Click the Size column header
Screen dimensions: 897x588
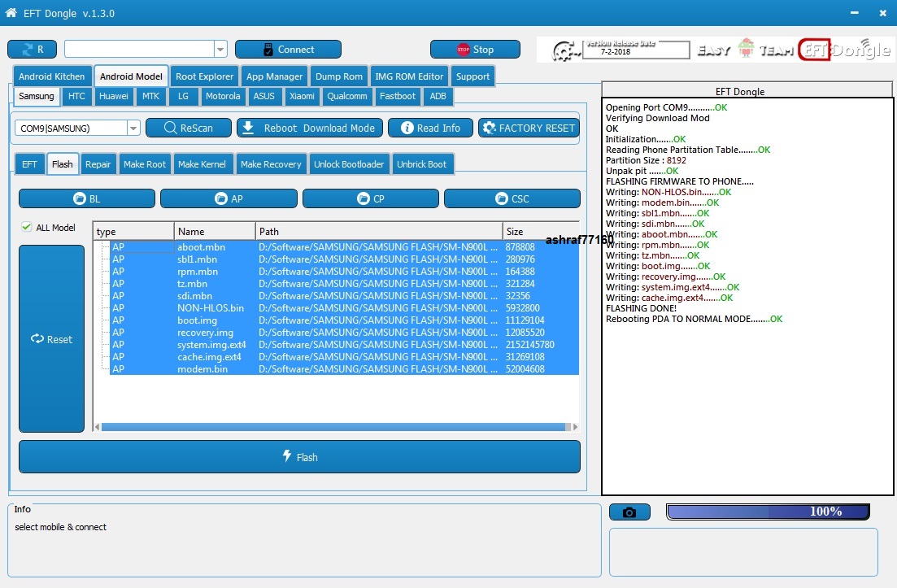point(541,231)
